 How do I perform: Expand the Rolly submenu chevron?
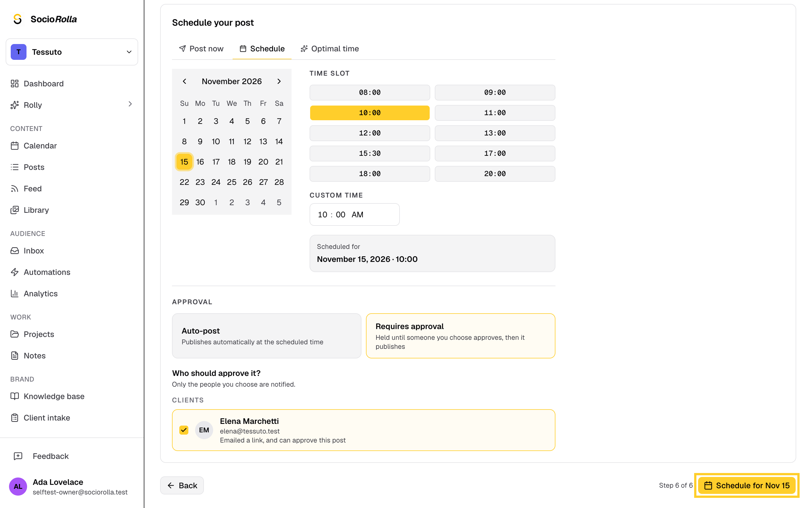click(x=130, y=104)
